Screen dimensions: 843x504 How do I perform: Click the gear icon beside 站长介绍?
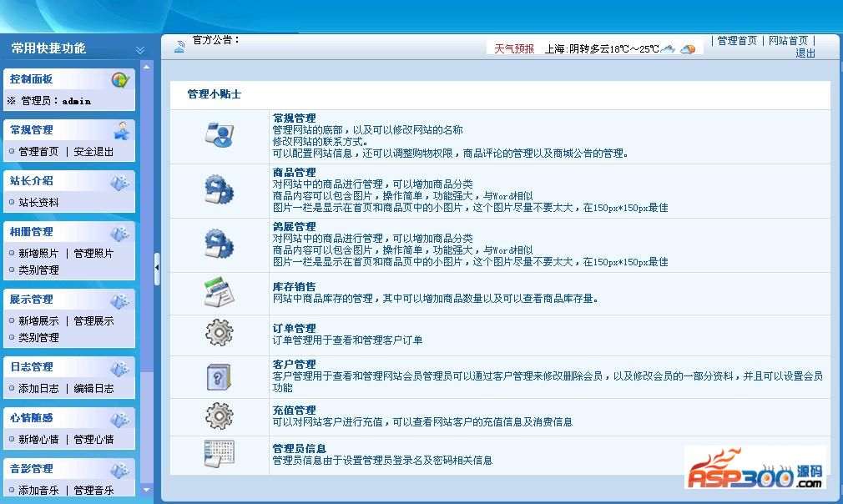119,183
